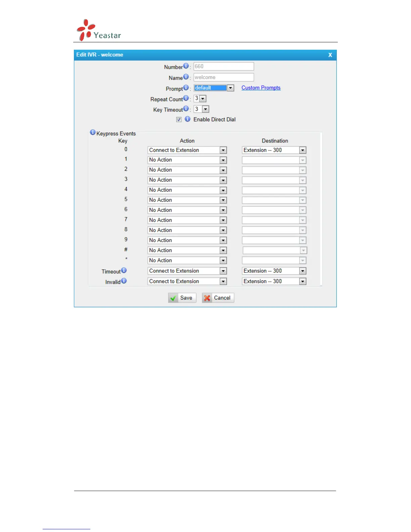Open the Invalid Action dropdown
Screen dimensions: 411x532
[187, 281]
